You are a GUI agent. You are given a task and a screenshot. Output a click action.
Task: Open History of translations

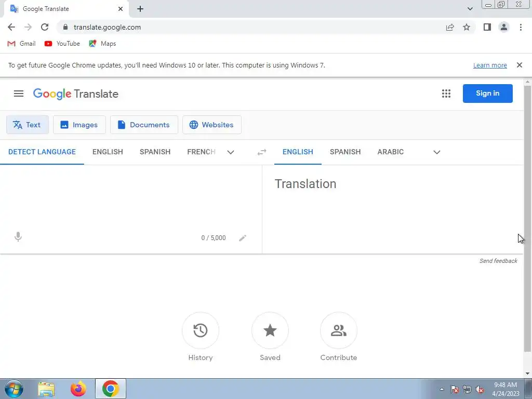(201, 330)
